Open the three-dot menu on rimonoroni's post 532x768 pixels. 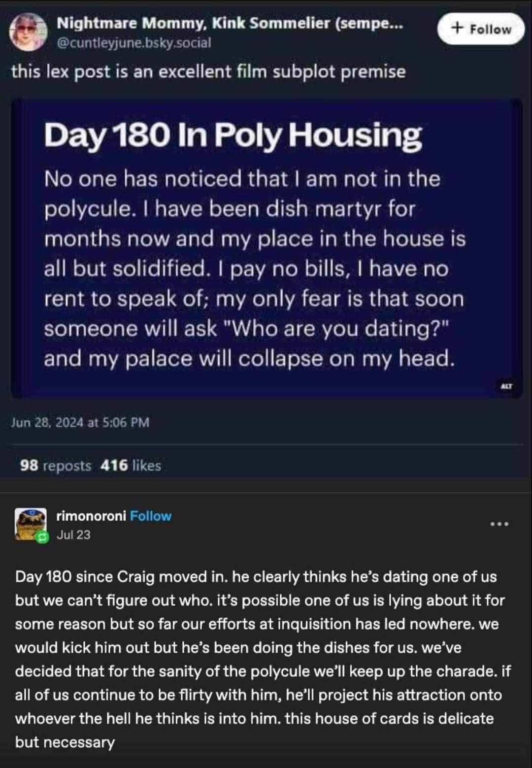tap(499, 524)
